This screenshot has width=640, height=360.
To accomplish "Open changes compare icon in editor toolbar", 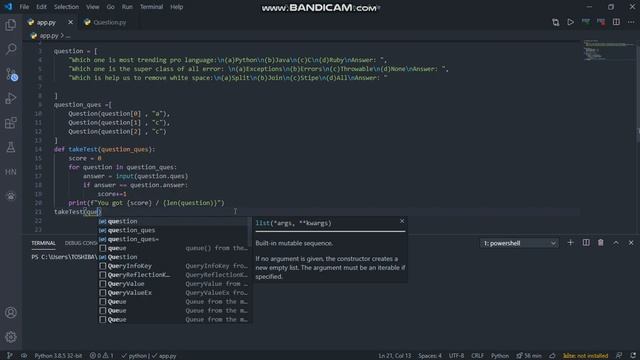I will (x=556, y=22).
